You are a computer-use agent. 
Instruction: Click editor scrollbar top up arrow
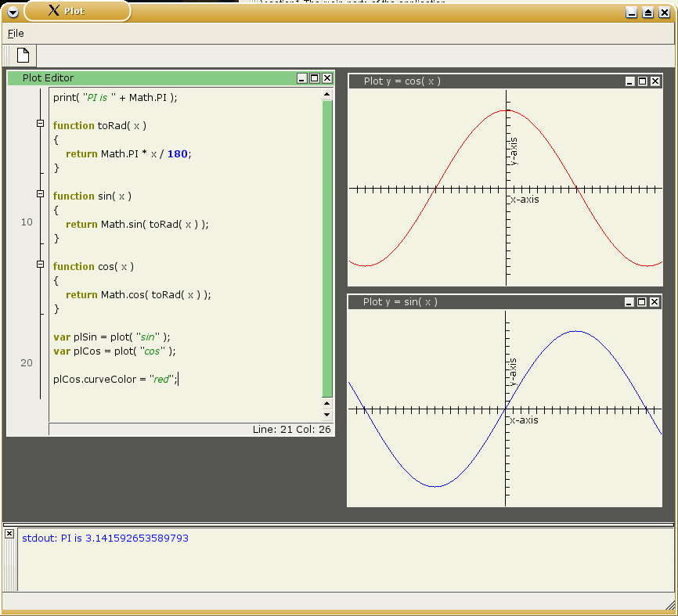pos(327,94)
